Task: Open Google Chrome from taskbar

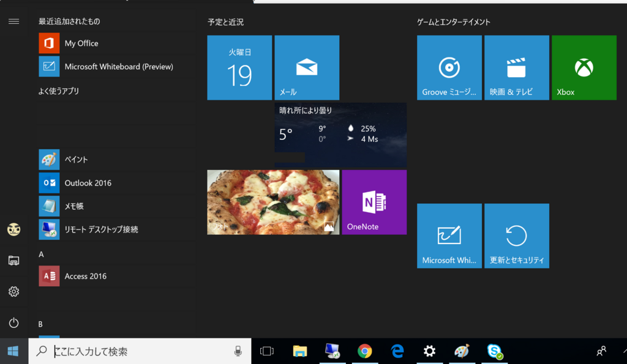Action: 365,351
